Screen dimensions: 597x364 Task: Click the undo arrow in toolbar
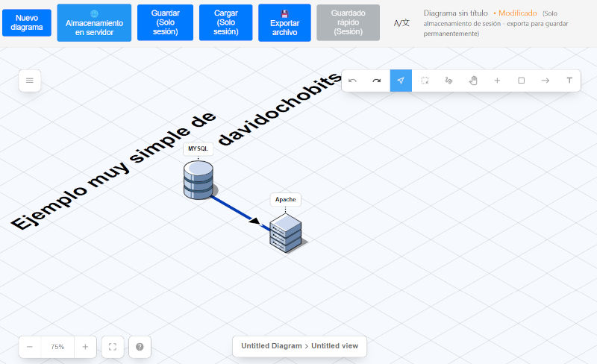tap(353, 81)
